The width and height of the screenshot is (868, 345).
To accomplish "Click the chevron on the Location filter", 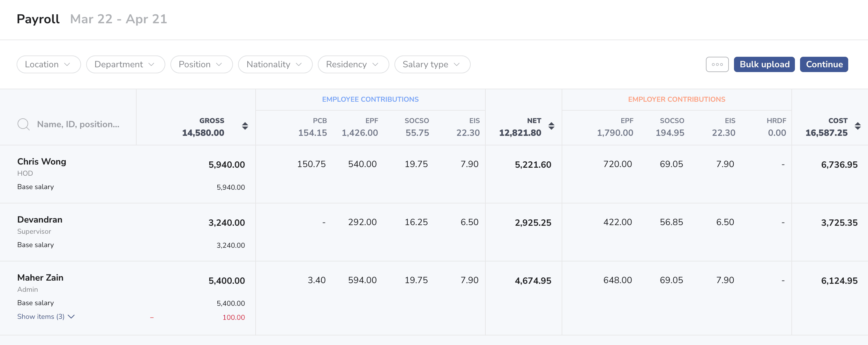I will pos(68,64).
